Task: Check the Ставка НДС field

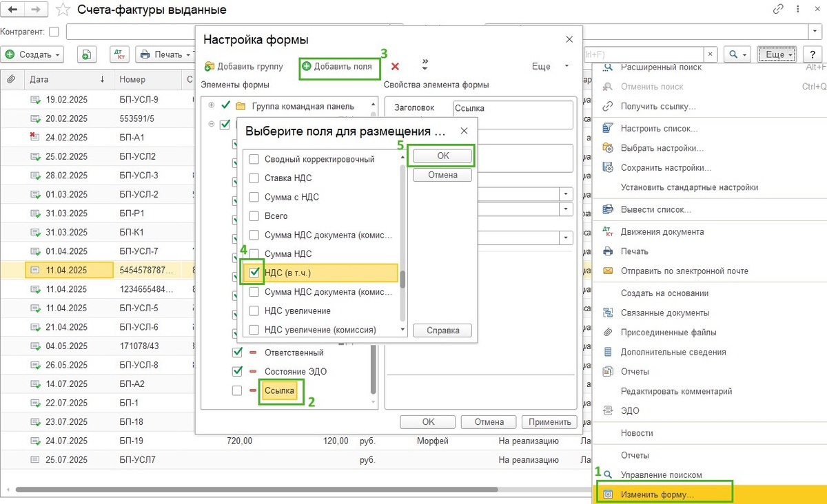Action: pyautogui.click(x=254, y=178)
